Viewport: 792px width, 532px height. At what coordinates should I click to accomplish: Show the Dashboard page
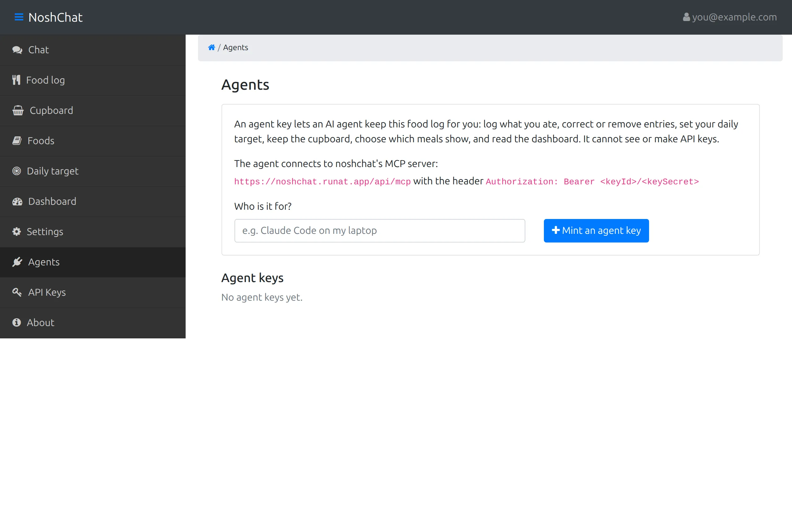pyautogui.click(x=93, y=202)
